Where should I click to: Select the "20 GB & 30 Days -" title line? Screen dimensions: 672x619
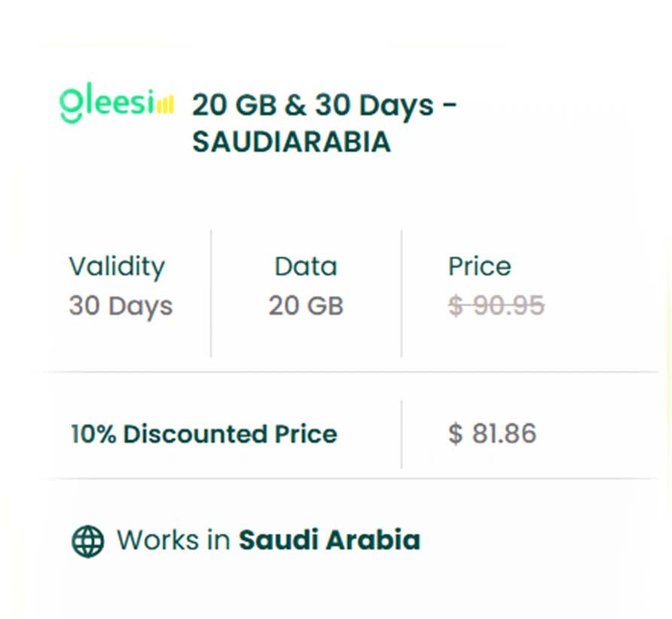pos(325,105)
